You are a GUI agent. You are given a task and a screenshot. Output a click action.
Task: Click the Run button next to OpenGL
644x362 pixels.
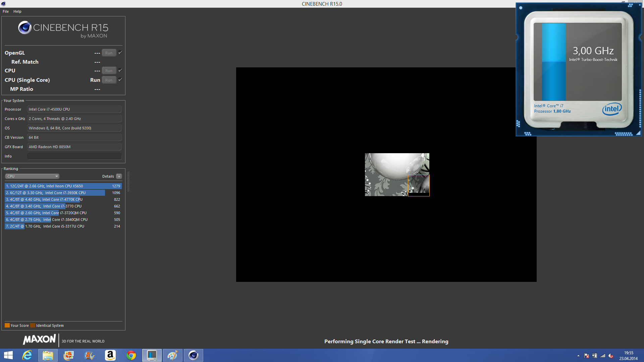point(109,53)
